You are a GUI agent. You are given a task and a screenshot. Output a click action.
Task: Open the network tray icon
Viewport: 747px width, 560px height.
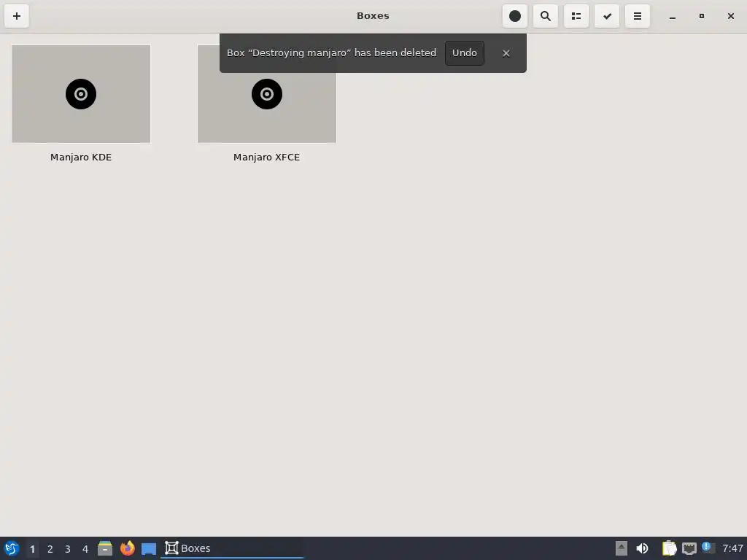[x=689, y=548]
